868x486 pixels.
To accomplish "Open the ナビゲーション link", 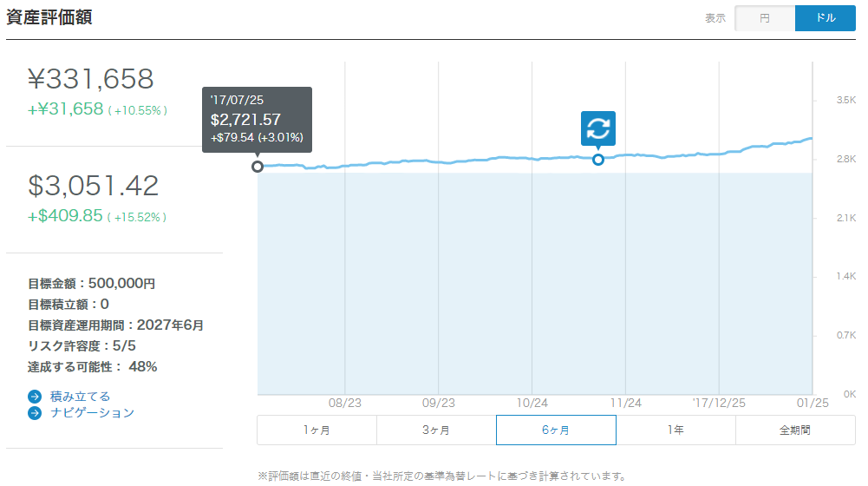I will coord(93,413).
